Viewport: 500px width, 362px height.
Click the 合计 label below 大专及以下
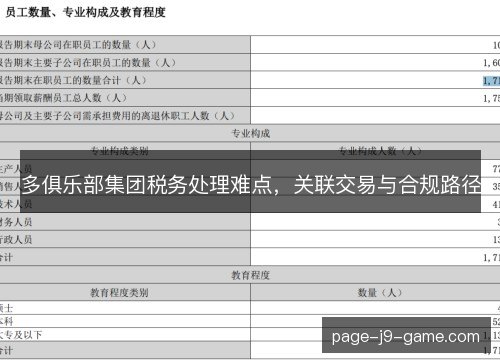[x=6, y=350]
